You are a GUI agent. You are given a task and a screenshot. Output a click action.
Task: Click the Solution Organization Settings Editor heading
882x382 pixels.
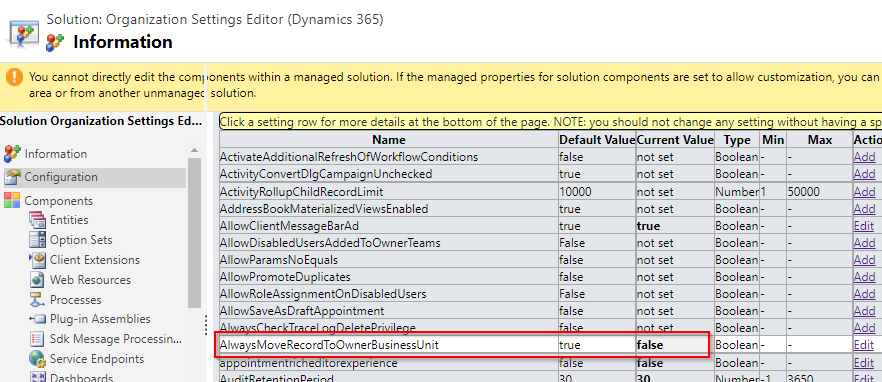[x=101, y=121]
